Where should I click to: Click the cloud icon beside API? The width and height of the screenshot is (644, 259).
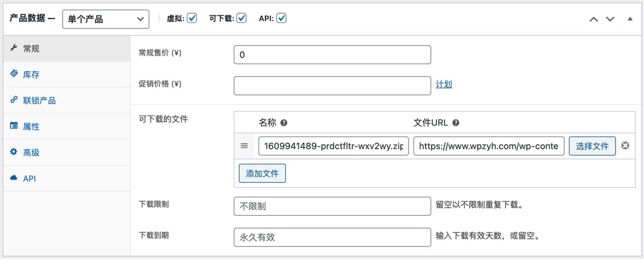pyautogui.click(x=13, y=178)
